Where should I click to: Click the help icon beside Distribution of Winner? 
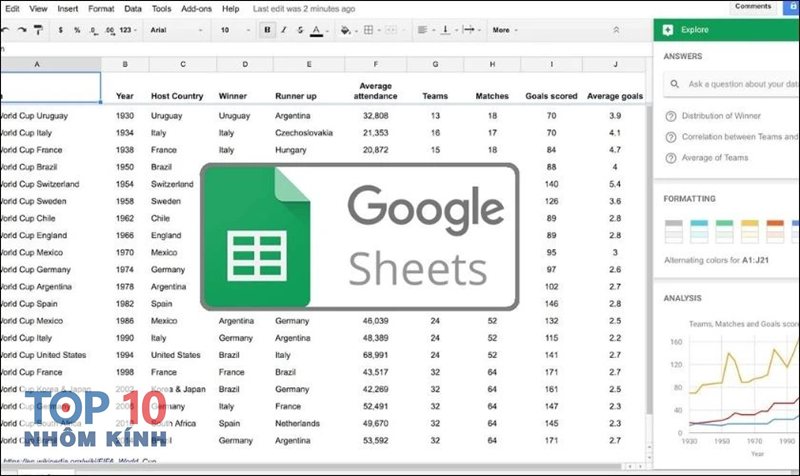[x=671, y=116]
